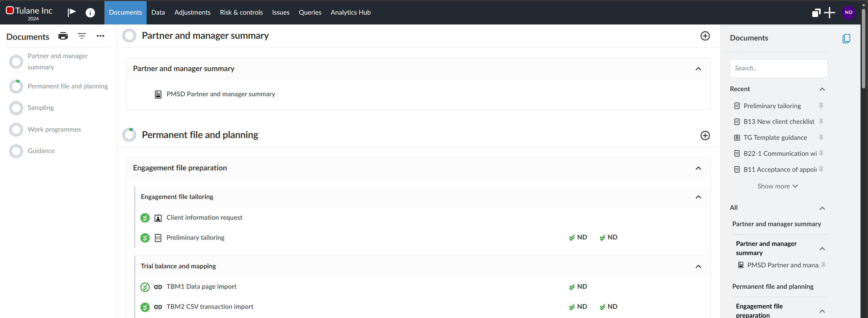
Task: Pin Preliminary tailoring in Recent list
Action: pos(821,106)
